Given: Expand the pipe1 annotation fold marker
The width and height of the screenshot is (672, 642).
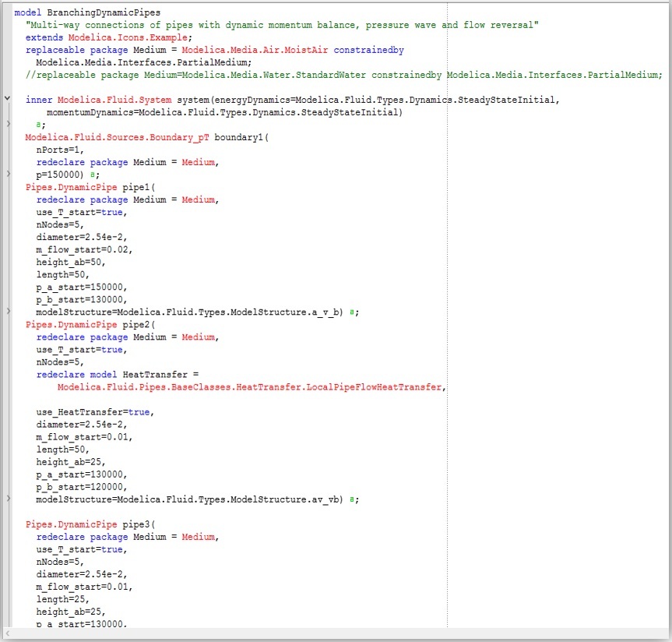Looking at the screenshot, I should pyautogui.click(x=8, y=311).
